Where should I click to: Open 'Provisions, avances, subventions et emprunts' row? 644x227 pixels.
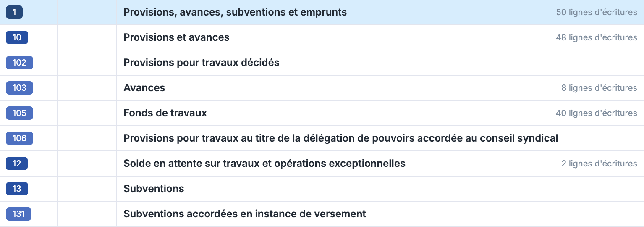235,12
